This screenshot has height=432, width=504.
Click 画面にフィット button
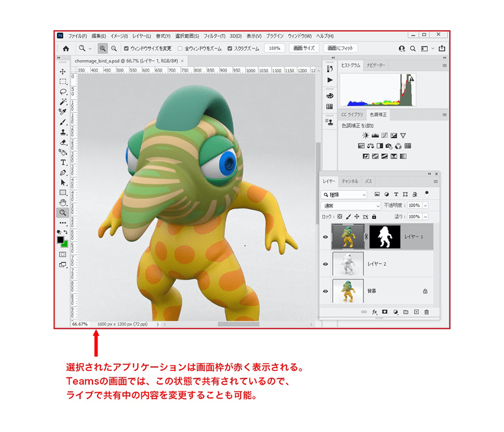pos(340,48)
